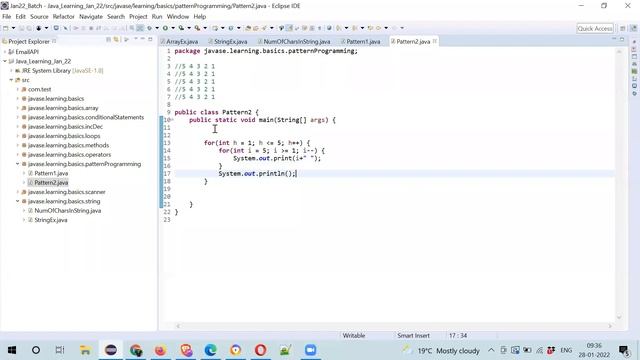Collapse the src folder

[11, 80]
